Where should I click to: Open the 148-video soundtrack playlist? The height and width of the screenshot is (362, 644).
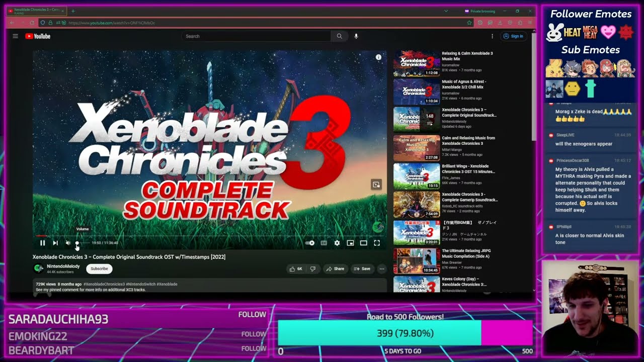click(x=446, y=119)
